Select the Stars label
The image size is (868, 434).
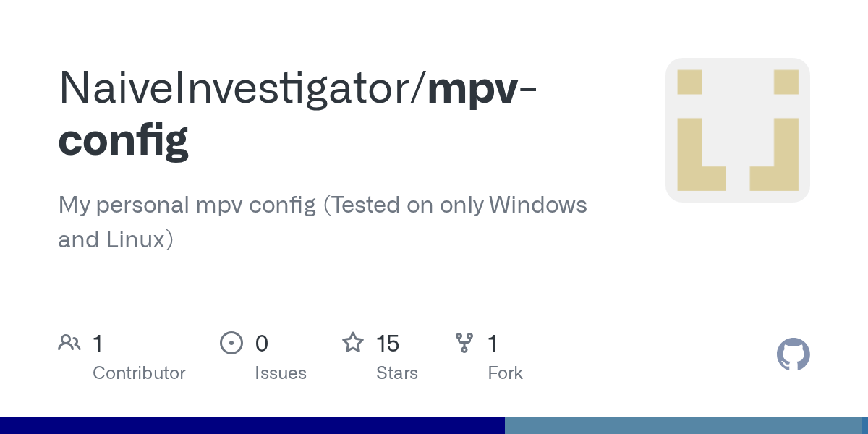click(397, 373)
